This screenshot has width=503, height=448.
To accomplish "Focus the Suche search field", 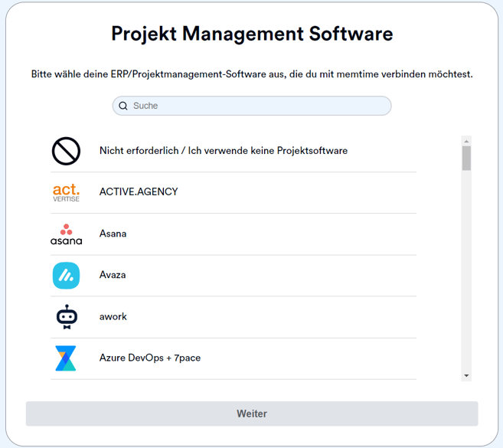I will click(x=252, y=106).
